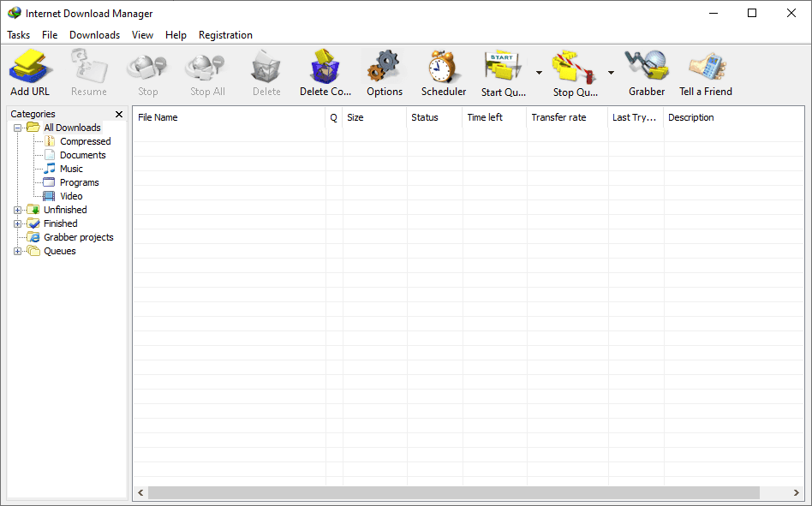
Task: Open the Stop Queue dropdown arrow
Action: point(611,73)
